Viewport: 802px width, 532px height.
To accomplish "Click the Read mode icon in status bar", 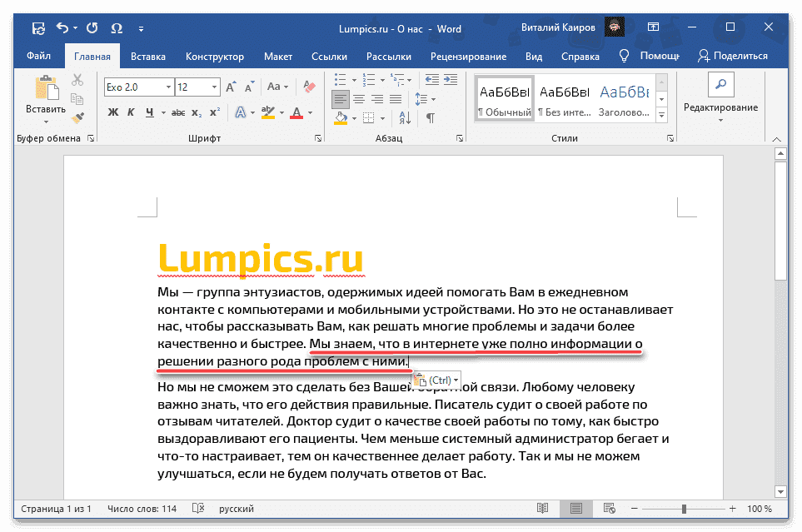I will [x=543, y=508].
